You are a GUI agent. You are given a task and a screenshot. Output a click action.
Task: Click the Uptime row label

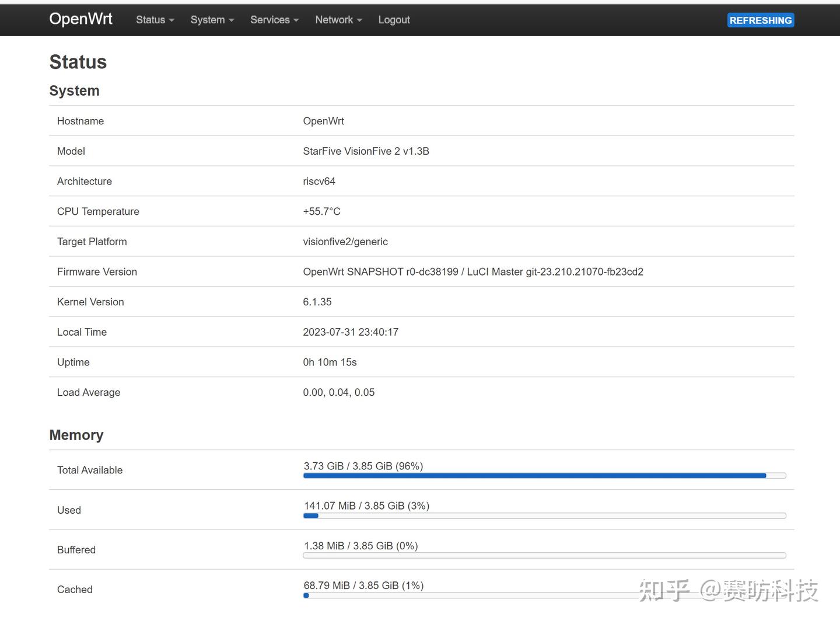73,362
